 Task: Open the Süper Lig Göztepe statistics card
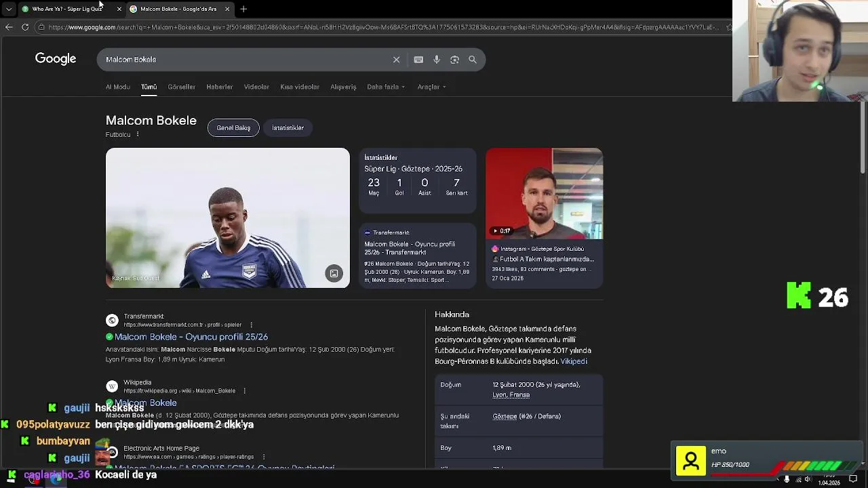point(418,180)
